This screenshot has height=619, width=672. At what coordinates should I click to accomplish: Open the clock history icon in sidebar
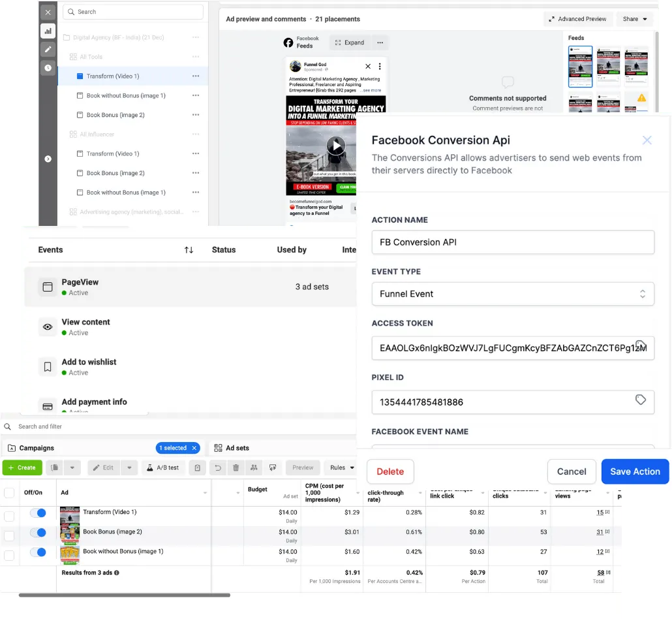click(x=48, y=68)
